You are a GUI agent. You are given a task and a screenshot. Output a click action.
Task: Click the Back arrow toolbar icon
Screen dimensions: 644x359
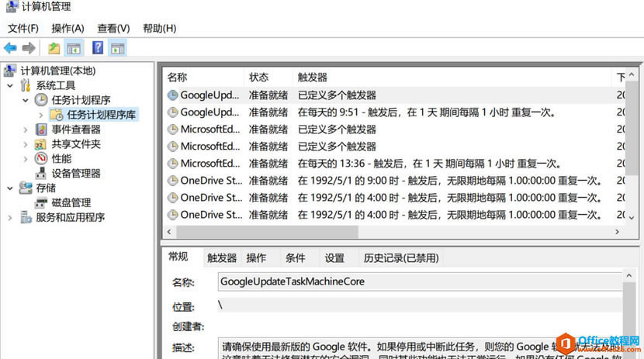10,48
